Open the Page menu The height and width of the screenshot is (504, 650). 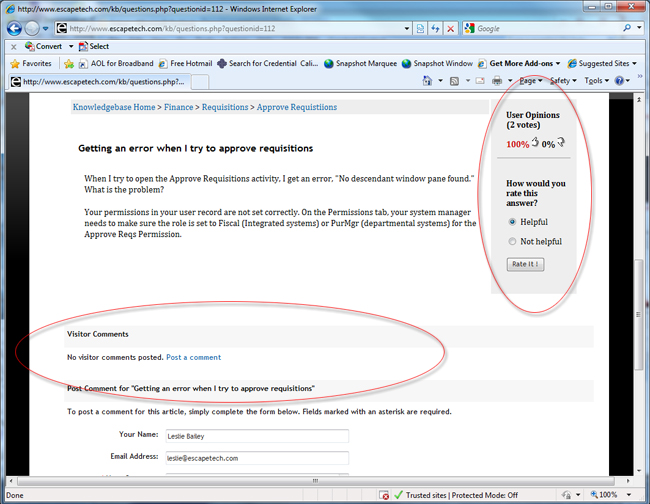click(x=531, y=80)
